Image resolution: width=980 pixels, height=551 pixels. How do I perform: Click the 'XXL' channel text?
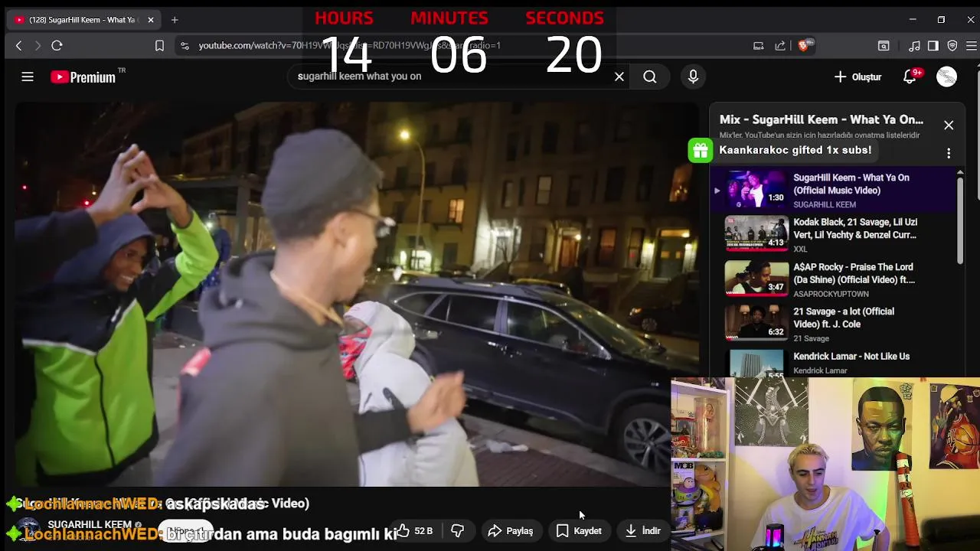[x=800, y=249]
